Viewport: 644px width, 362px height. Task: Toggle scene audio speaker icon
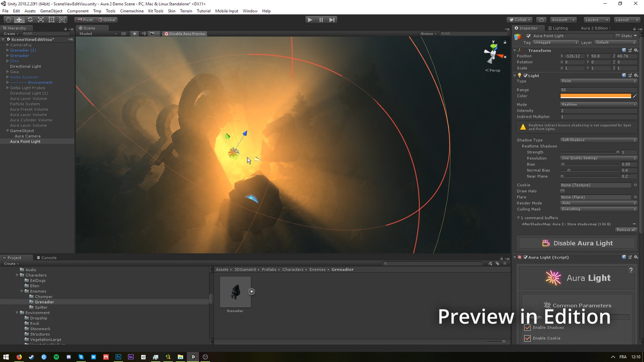coord(143,33)
